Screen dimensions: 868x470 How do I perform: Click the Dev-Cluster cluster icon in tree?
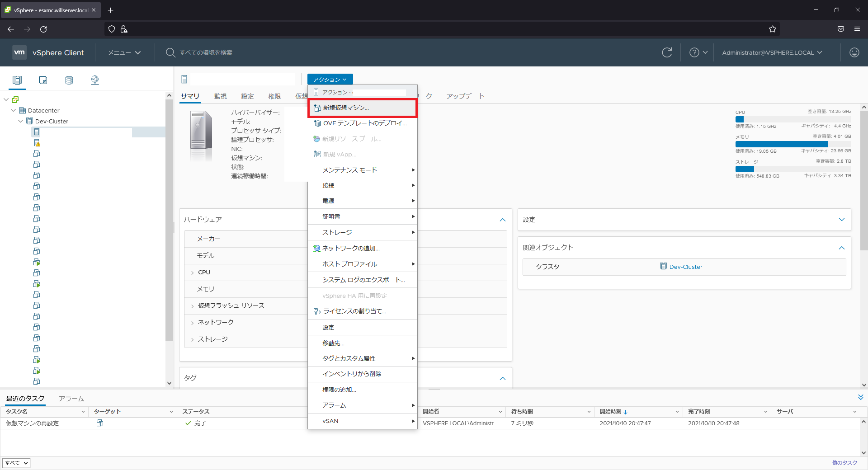pos(30,121)
